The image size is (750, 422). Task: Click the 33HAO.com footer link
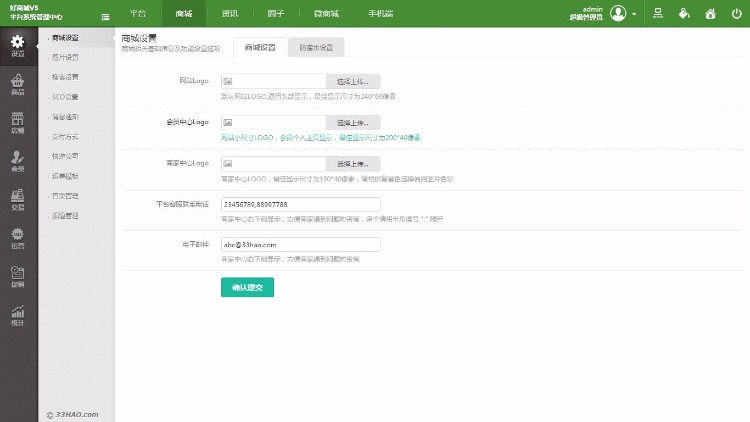point(73,414)
